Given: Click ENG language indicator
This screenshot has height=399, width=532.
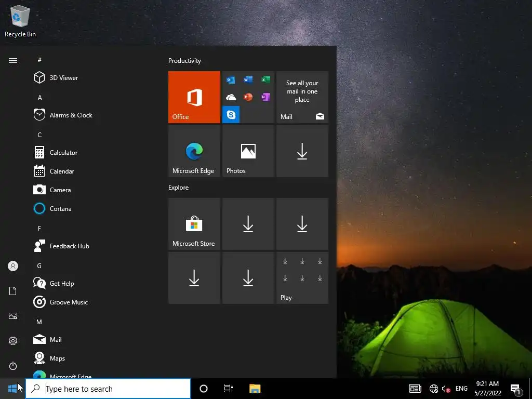Looking at the screenshot, I should point(461,389).
